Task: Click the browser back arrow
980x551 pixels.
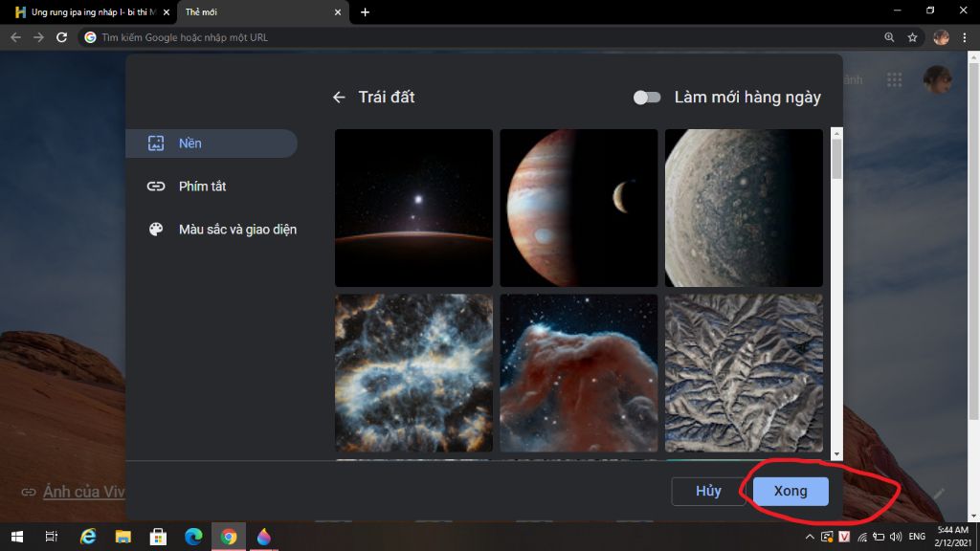Action: [15, 37]
